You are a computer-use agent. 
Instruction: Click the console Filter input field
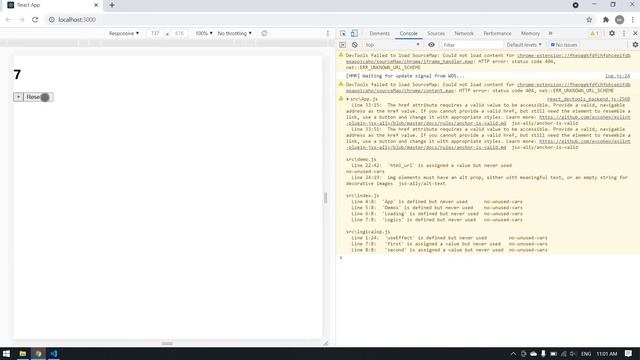coord(472,45)
